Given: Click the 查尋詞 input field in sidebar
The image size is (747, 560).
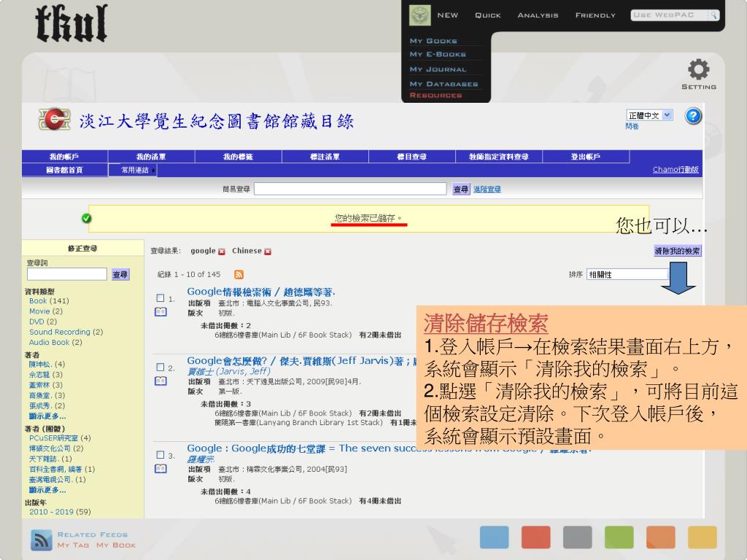Looking at the screenshot, I should click(66, 274).
